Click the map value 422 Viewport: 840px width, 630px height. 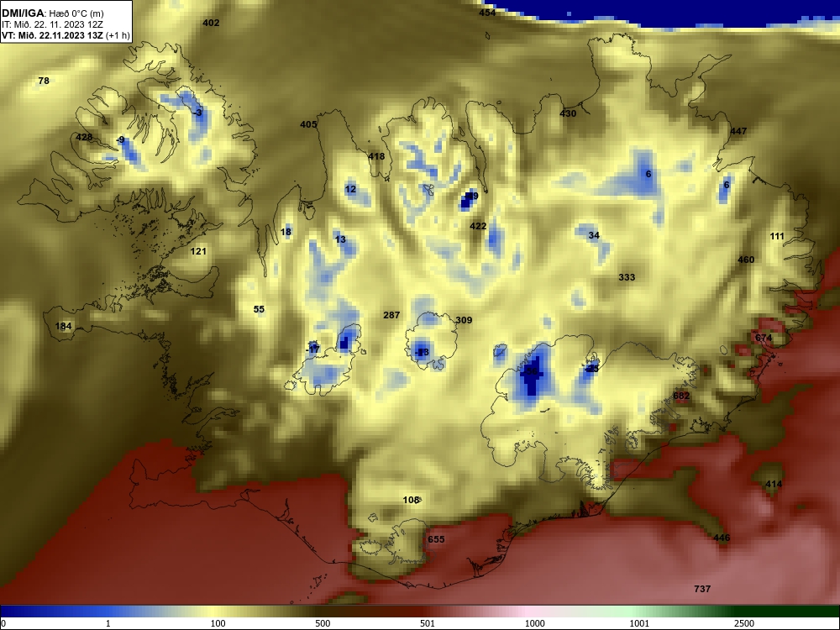[478, 226]
